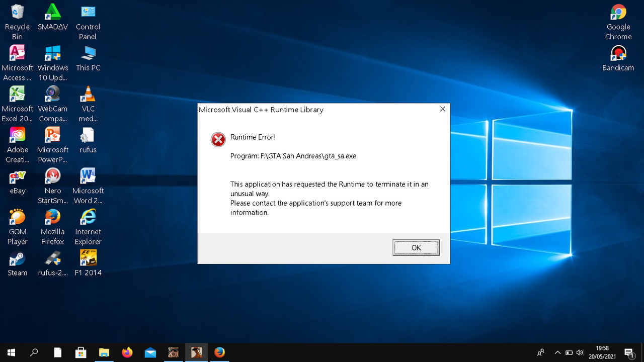
Task: Click OK in the Runtime Error dialog
Action: pyautogui.click(x=416, y=247)
